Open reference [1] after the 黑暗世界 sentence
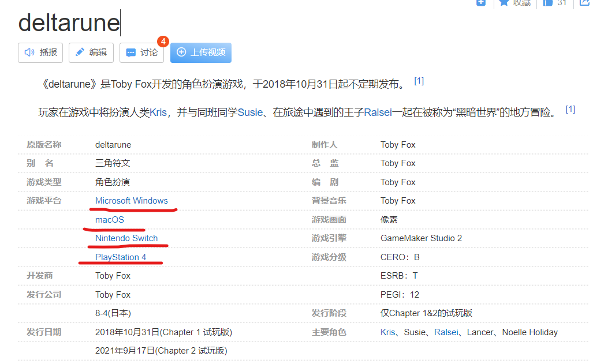 (x=570, y=109)
